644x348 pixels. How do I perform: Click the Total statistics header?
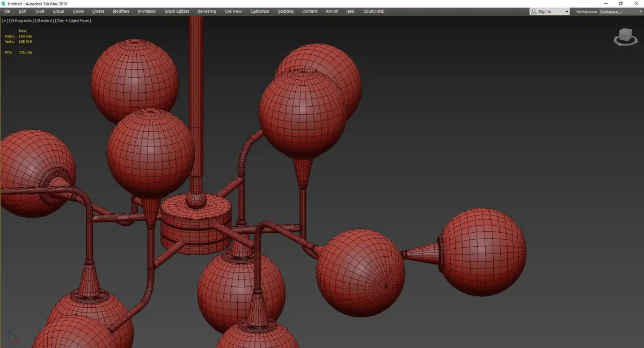coord(23,31)
